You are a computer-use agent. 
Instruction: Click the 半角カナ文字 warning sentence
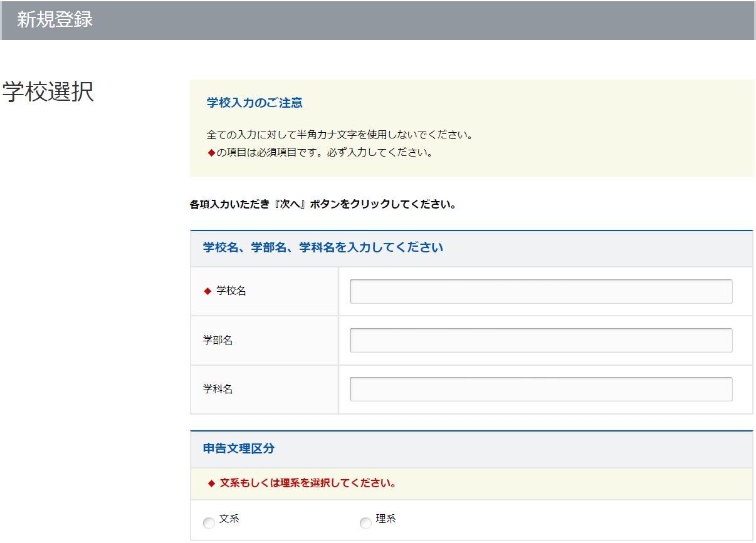click(339, 135)
